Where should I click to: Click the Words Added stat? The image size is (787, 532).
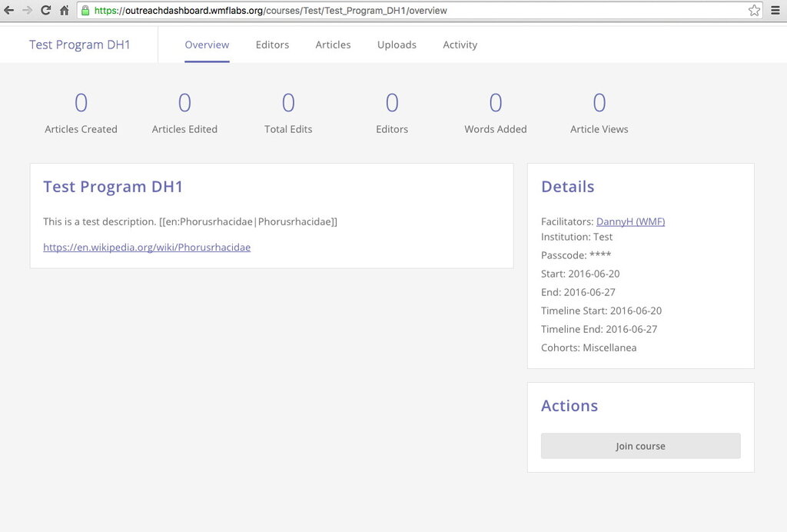pyautogui.click(x=496, y=114)
